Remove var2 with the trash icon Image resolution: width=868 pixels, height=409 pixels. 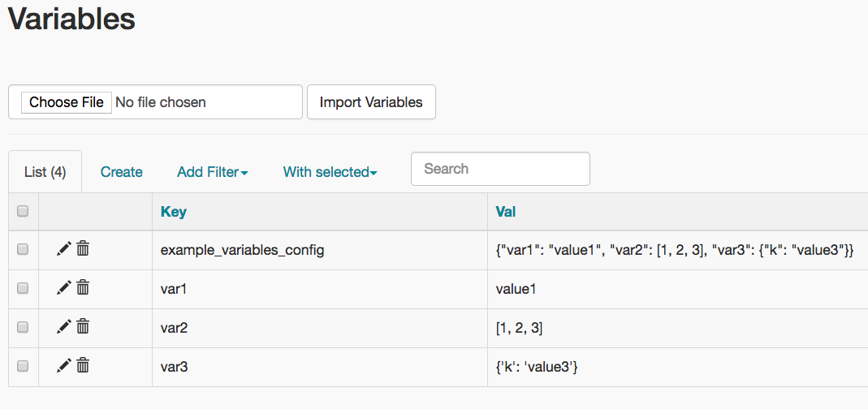83,327
